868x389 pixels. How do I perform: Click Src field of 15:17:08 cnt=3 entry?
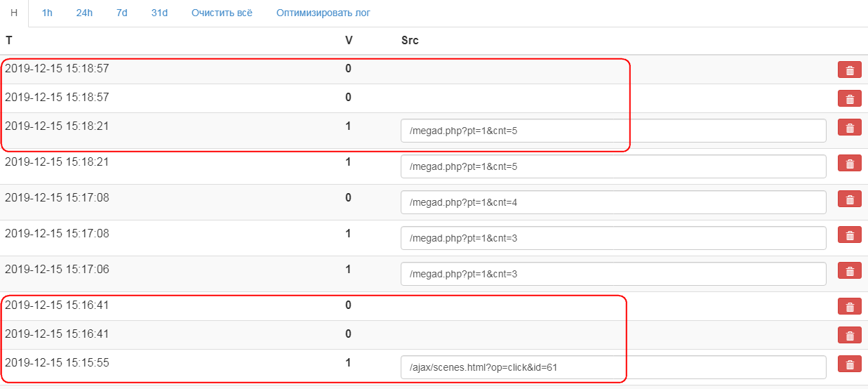pos(613,238)
